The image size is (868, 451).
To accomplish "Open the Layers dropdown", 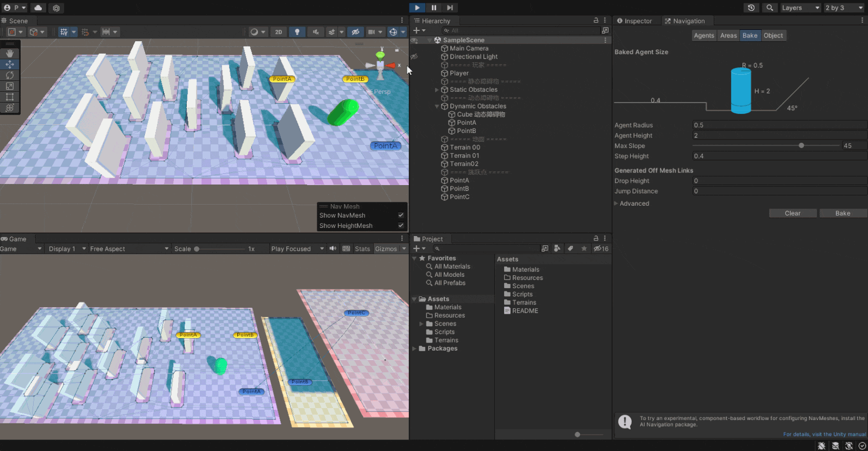I will pyautogui.click(x=800, y=8).
